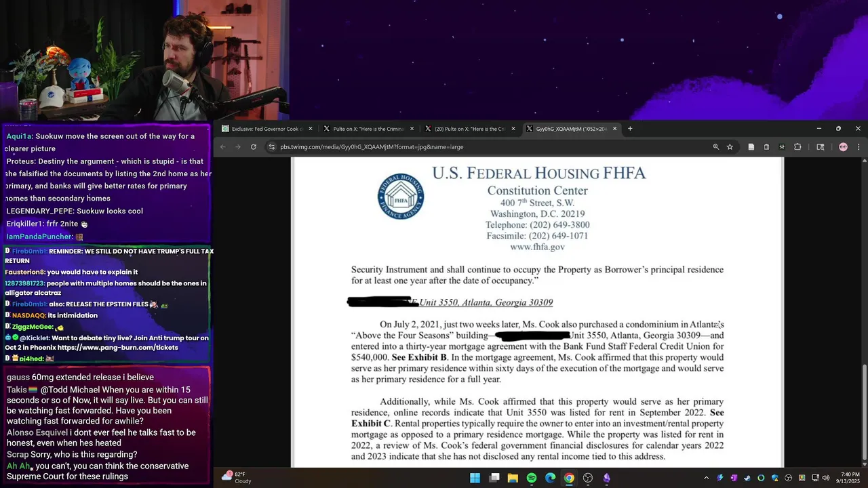Click 'See Exhibit B' in the document
The height and width of the screenshot is (488, 868).
(419, 357)
